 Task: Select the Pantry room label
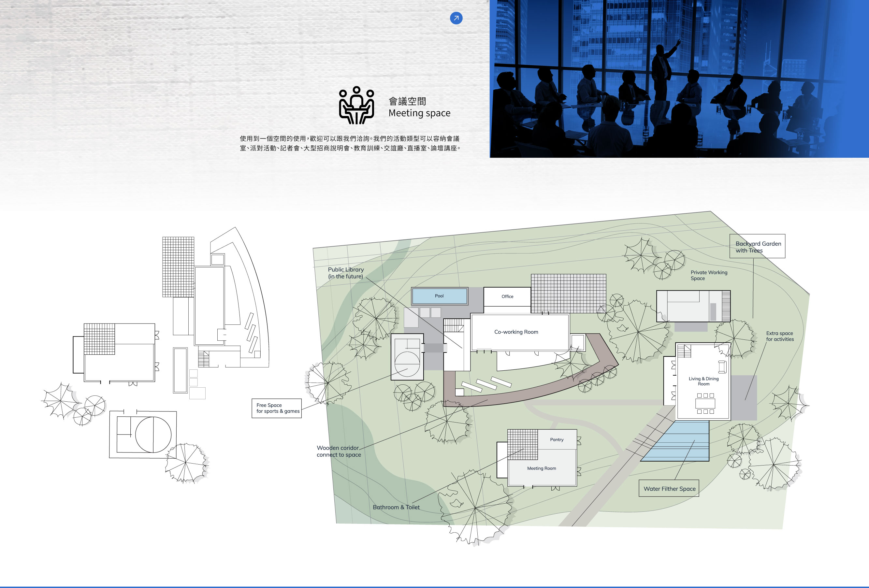pyautogui.click(x=557, y=439)
